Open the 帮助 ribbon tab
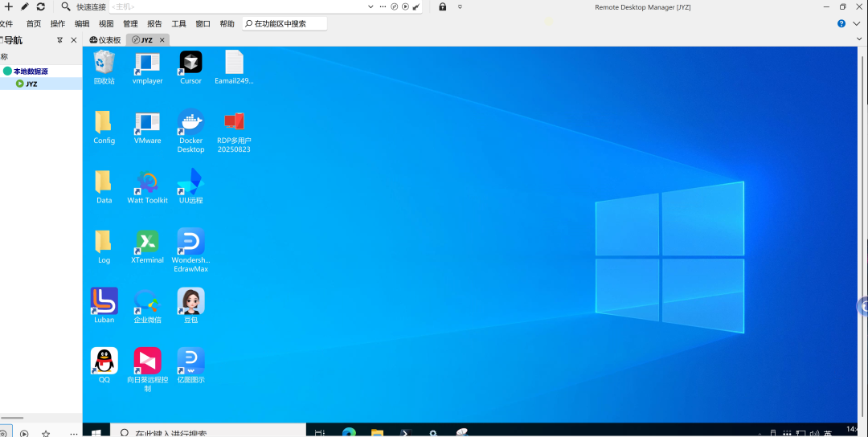 (227, 24)
